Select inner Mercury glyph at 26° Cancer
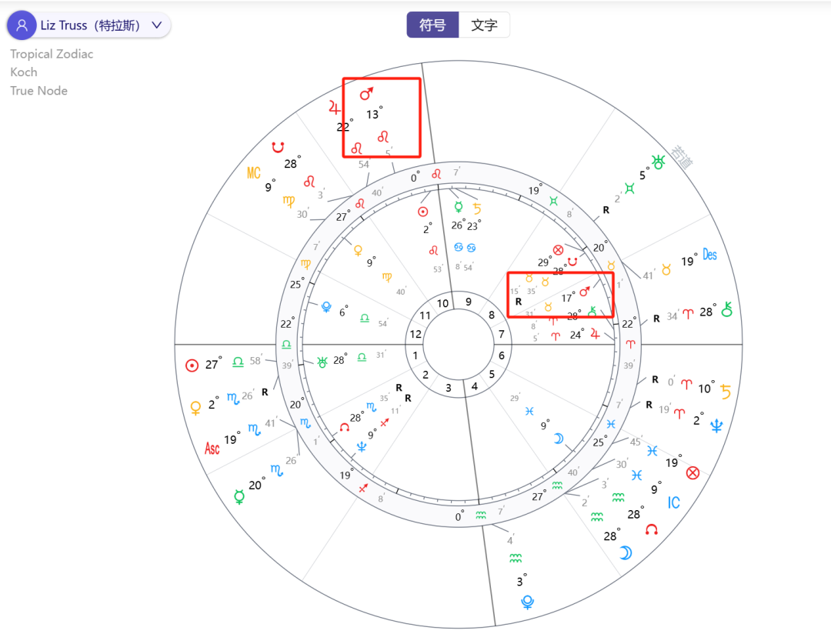Viewport: 831px width, 644px height. [459, 207]
